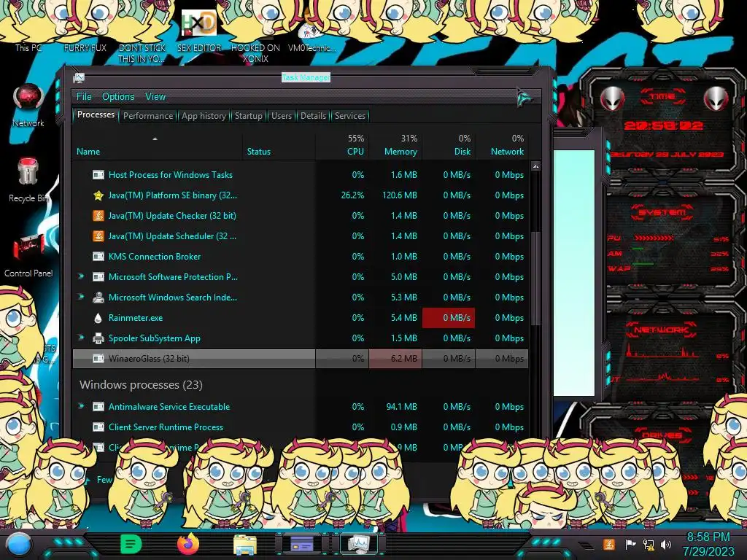Screen dimensions: 747x560
Task: Select the Client Server Runtime Process row
Action: 300,427
